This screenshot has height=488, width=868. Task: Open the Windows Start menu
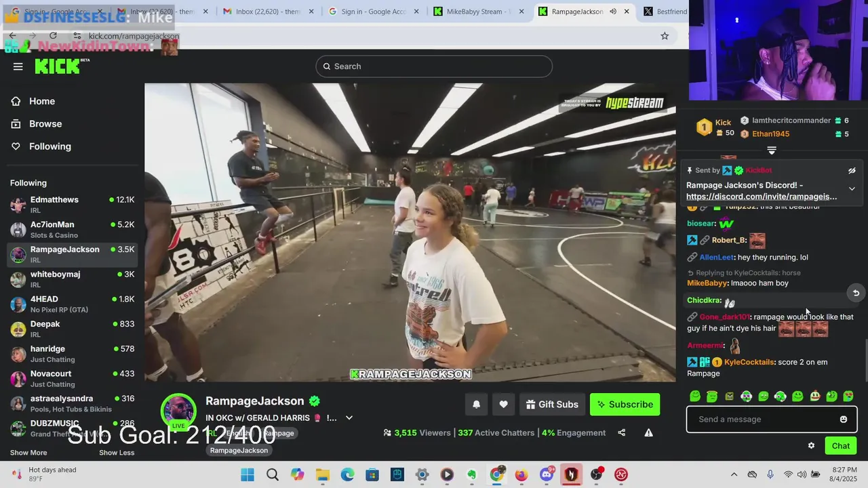(x=248, y=474)
